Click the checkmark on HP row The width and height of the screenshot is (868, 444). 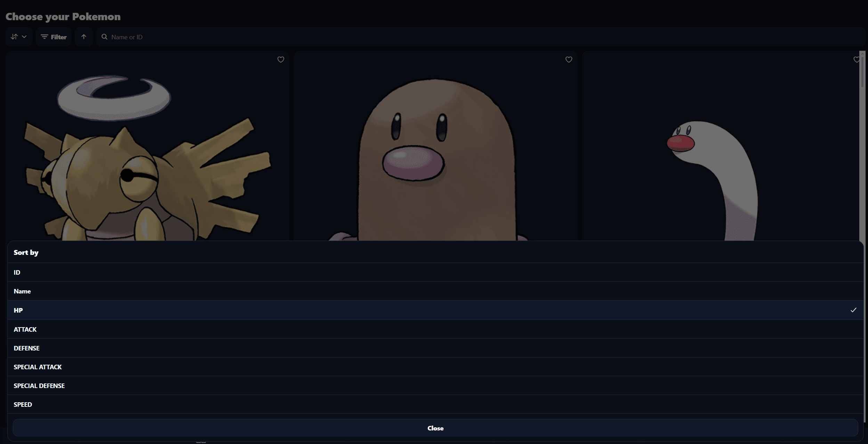click(x=853, y=310)
